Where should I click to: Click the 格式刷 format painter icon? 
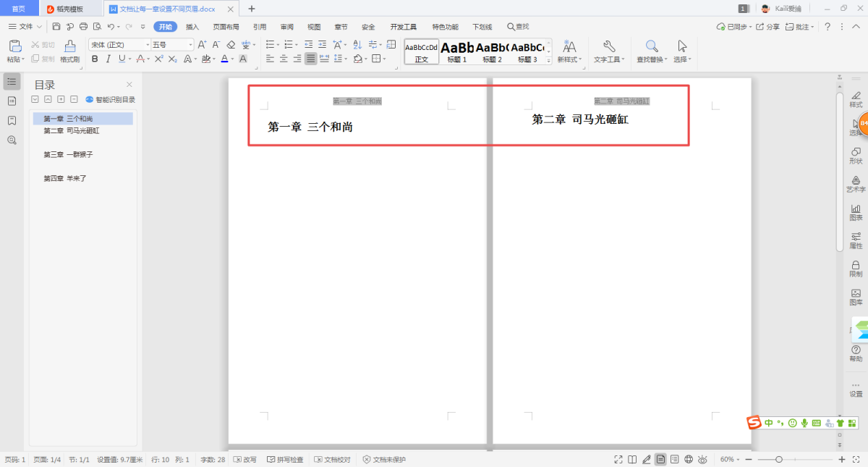69,46
